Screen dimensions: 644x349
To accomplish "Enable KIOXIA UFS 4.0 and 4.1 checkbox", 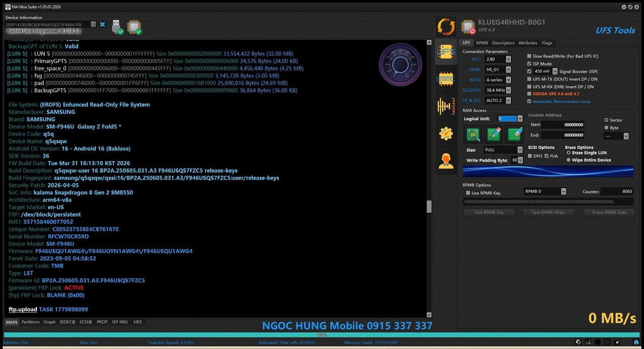I will point(529,94).
